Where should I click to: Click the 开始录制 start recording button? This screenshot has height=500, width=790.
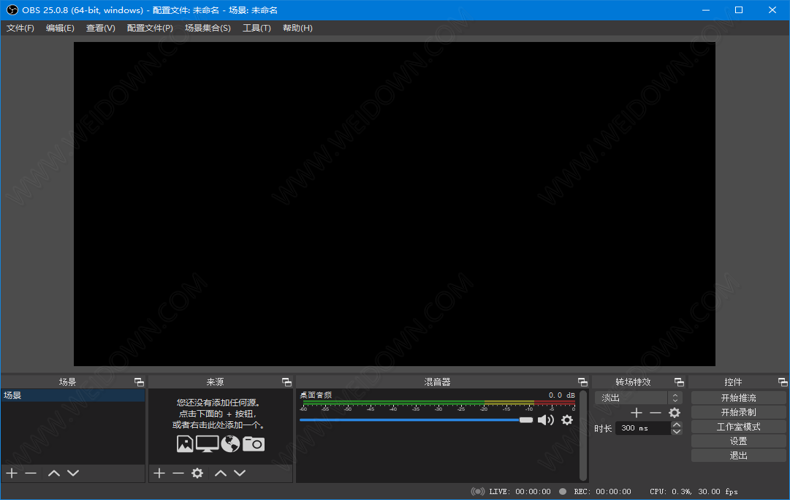pos(739,412)
